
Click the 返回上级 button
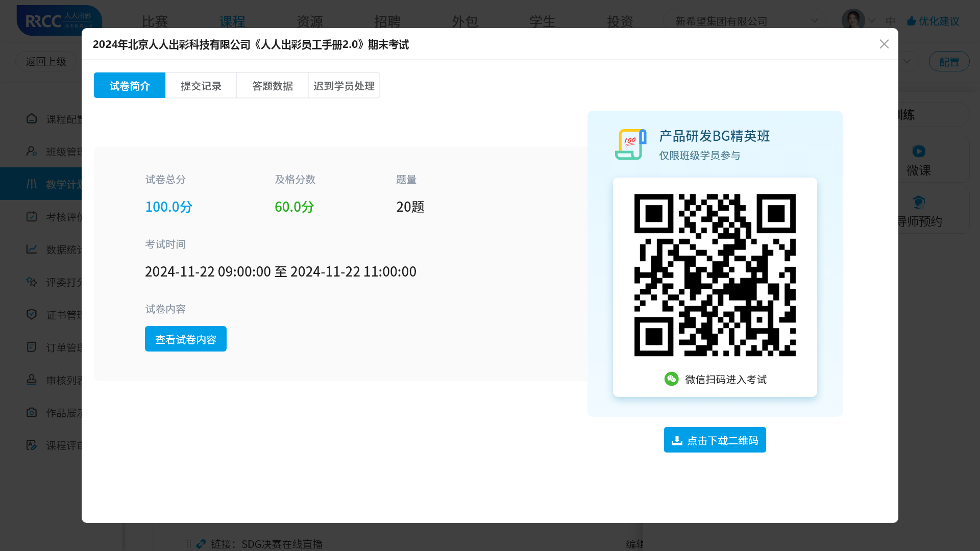coord(46,61)
